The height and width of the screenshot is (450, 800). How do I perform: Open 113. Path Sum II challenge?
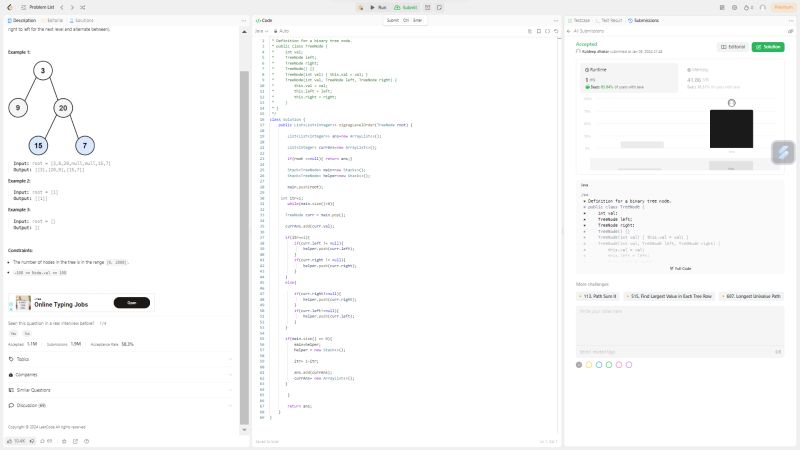pos(599,296)
